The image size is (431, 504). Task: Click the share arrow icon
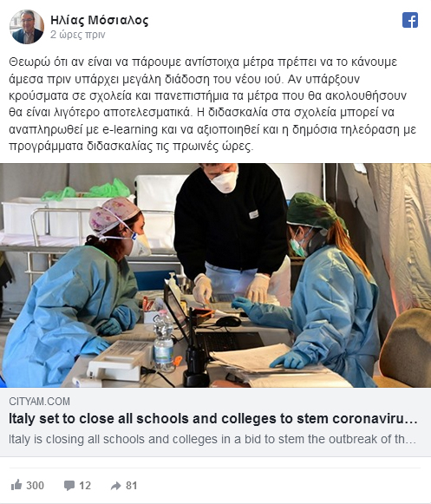coord(115,486)
